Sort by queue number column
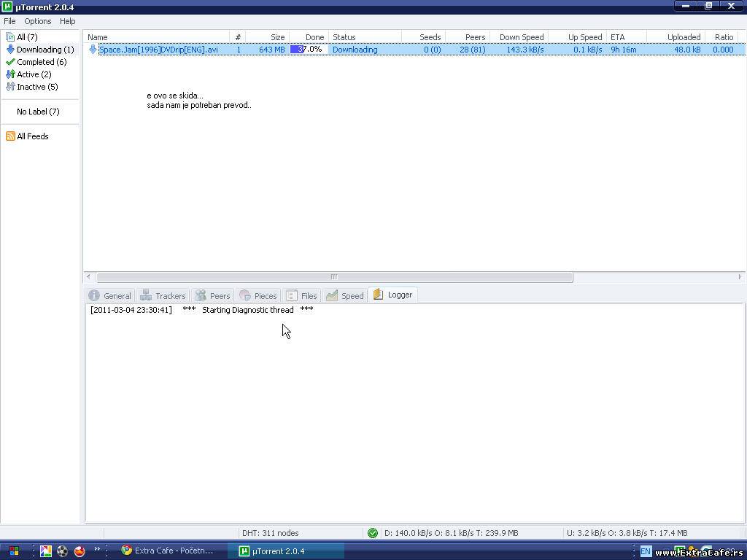Screen dimensions: 747x560 [x=238, y=37]
